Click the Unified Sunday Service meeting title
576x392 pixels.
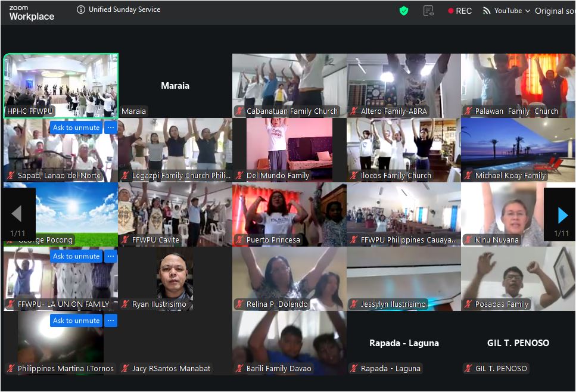tap(124, 10)
